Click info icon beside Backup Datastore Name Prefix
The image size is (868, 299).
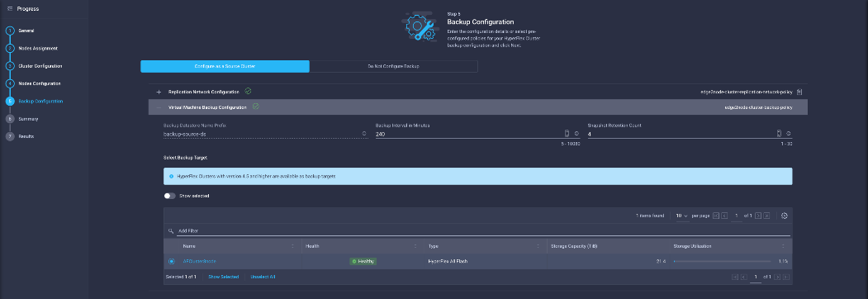pyautogui.click(x=364, y=134)
